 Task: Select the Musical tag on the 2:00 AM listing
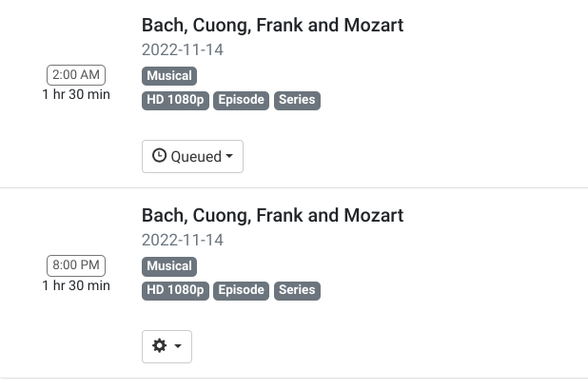pos(169,76)
